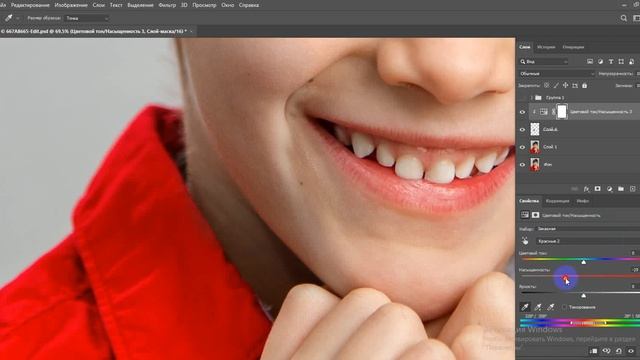
Task: Switch to the Свойства tab
Action: tap(529, 201)
